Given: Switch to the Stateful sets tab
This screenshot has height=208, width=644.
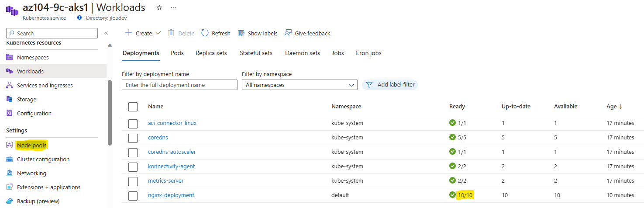Looking at the screenshot, I should pos(256,53).
